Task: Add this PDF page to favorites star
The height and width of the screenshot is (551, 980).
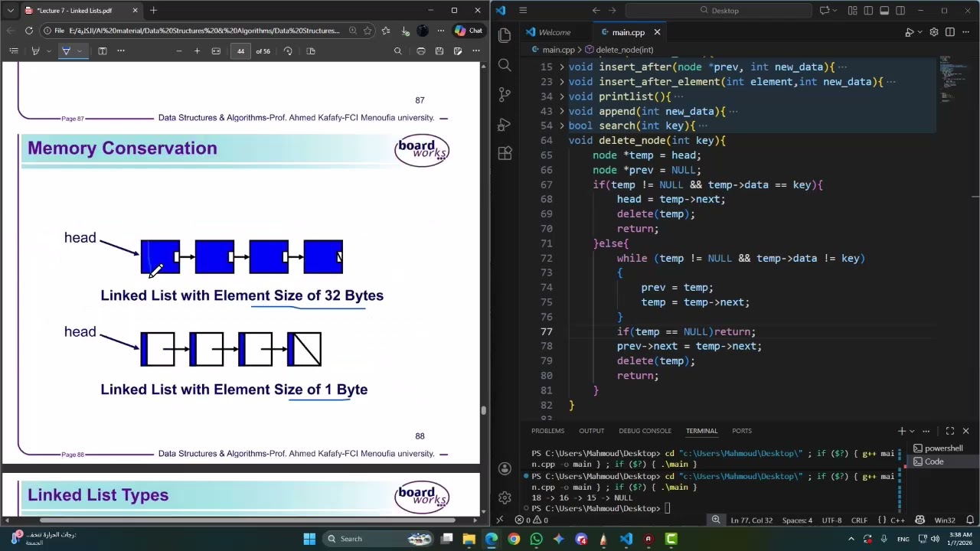Action: 367,31
